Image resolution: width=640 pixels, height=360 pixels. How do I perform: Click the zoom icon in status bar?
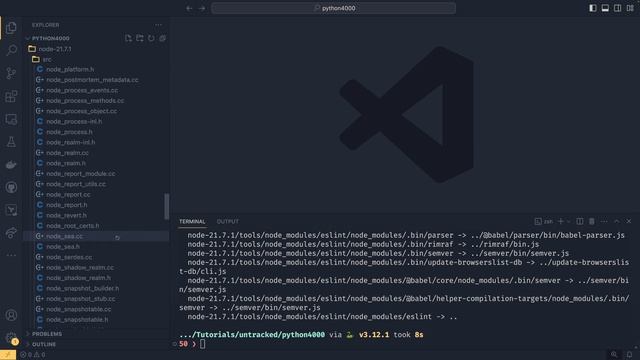(614, 355)
